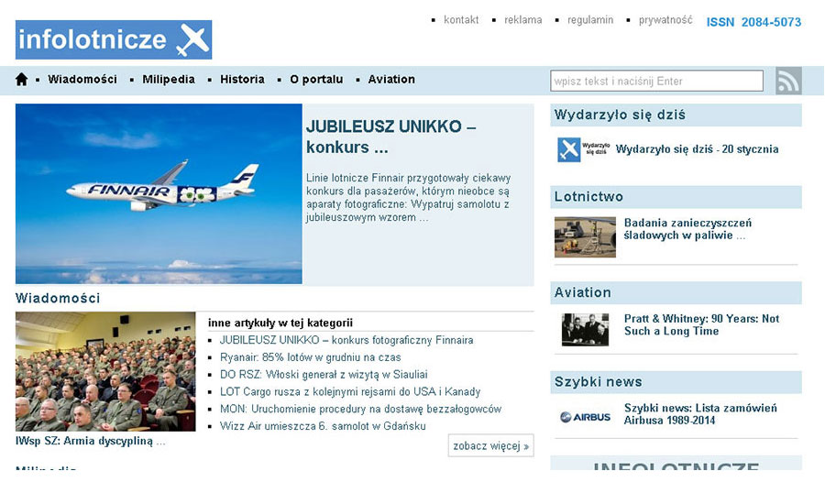Screen dimensions: 825x504
Task: Open the O portalu menu item
Action: click(x=316, y=80)
